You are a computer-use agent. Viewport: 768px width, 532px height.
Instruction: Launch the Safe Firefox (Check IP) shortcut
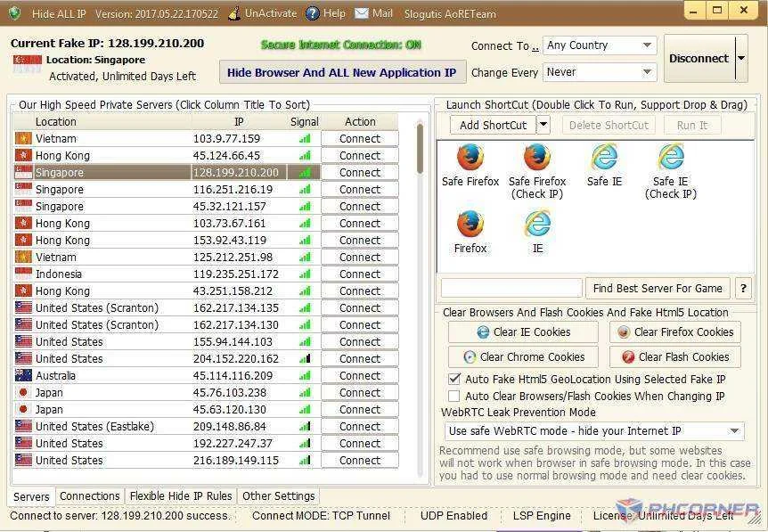[537, 157]
